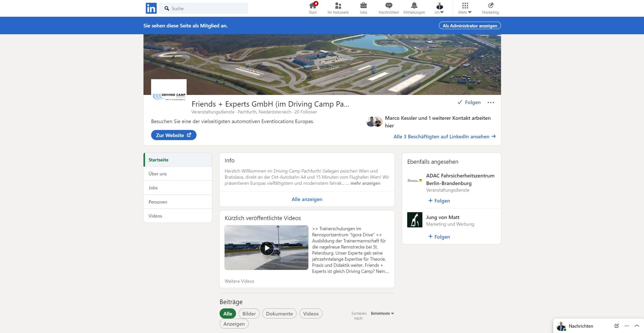Click employee avatars next to Marco Kessler
The height and width of the screenshot is (333, 644).
[374, 122]
